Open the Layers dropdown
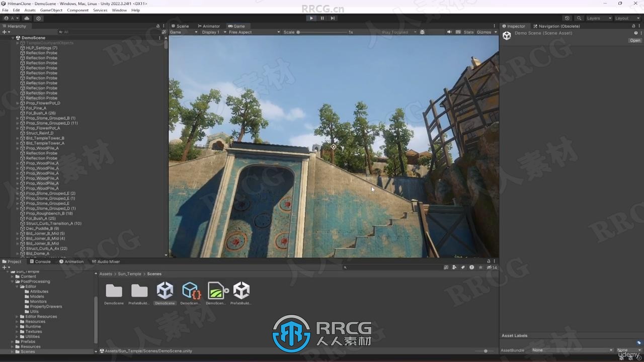Viewport: 644px width, 362px height. tap(599, 18)
